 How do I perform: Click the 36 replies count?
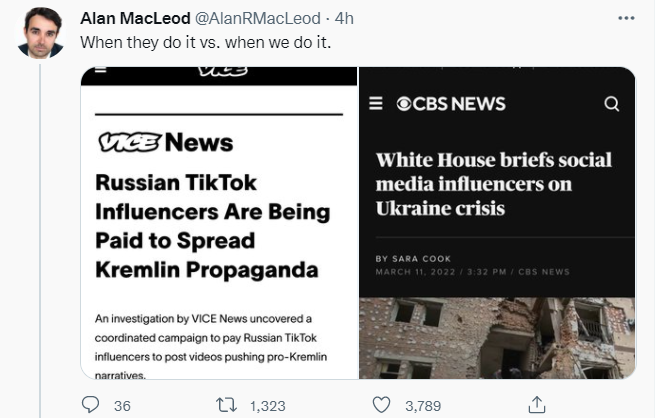click(123, 405)
